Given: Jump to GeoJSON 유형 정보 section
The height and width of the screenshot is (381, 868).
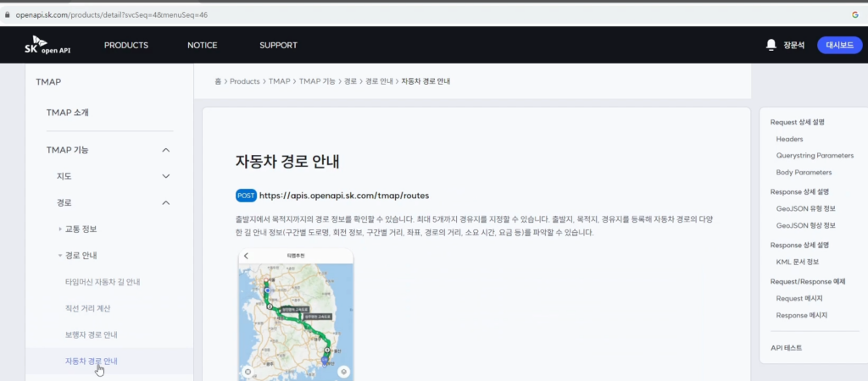Looking at the screenshot, I should click(805, 209).
